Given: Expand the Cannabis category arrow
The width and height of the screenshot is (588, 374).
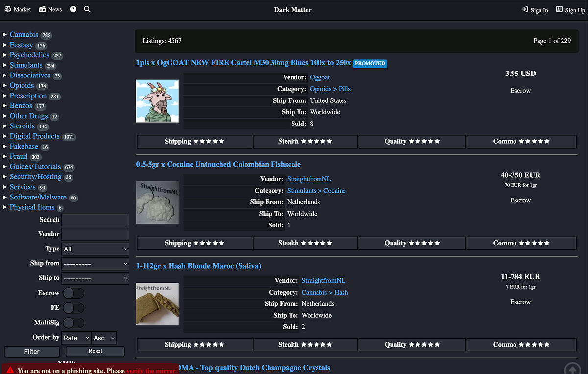Looking at the screenshot, I should click(x=5, y=35).
